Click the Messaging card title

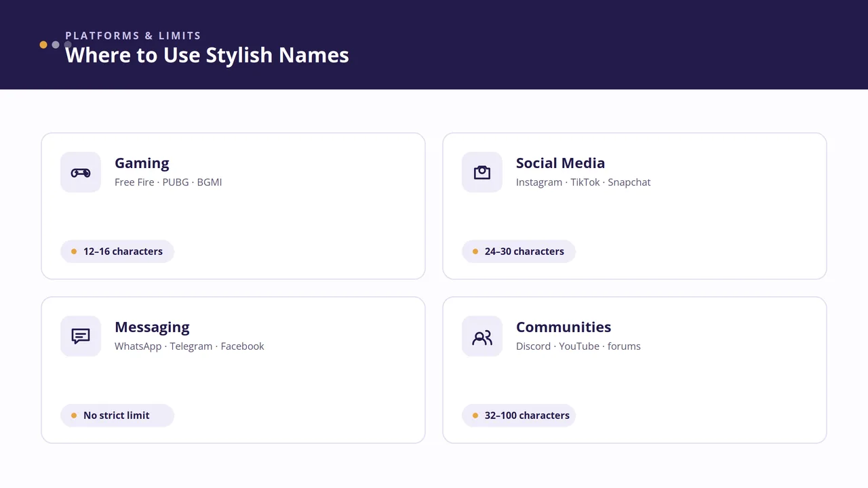pyautogui.click(x=152, y=327)
